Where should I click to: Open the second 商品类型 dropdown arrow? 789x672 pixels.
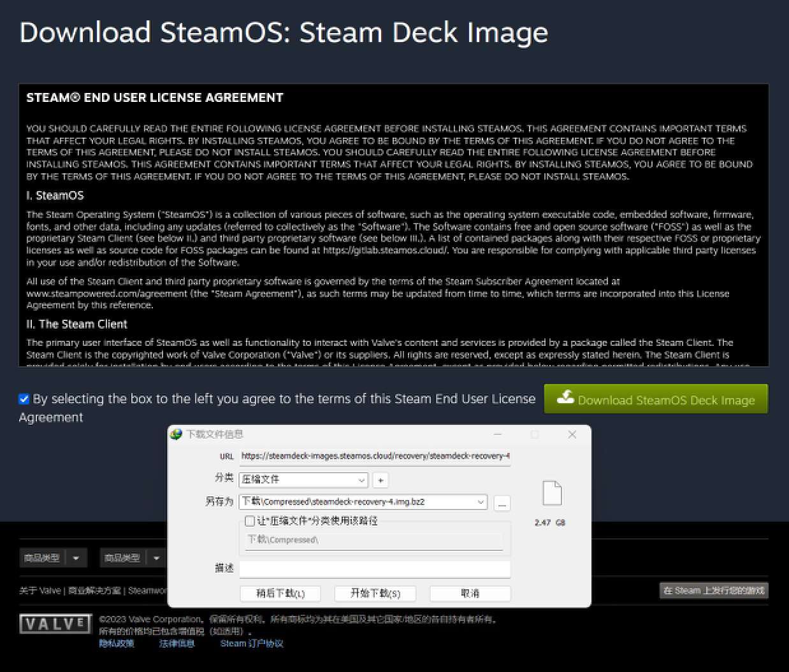[x=156, y=558]
